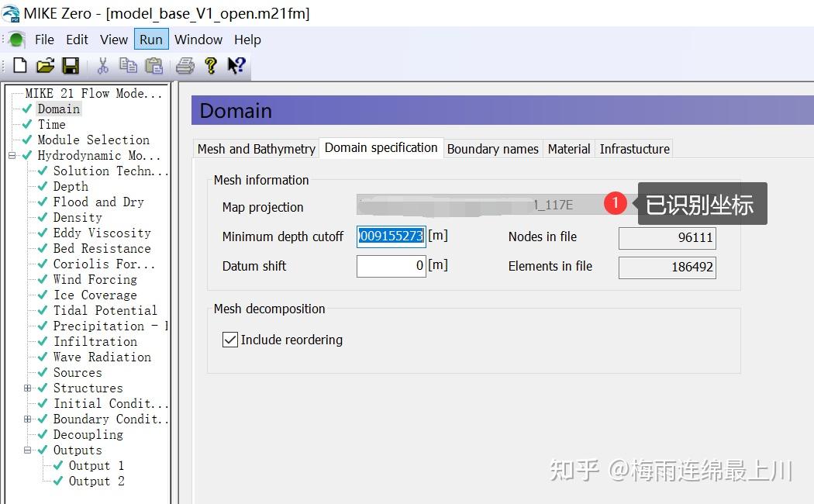Open the File menu

(x=44, y=40)
